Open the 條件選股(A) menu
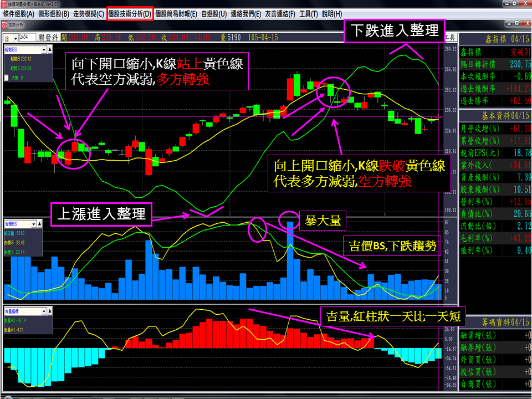Screen dimensions: 532x399 (19, 14)
